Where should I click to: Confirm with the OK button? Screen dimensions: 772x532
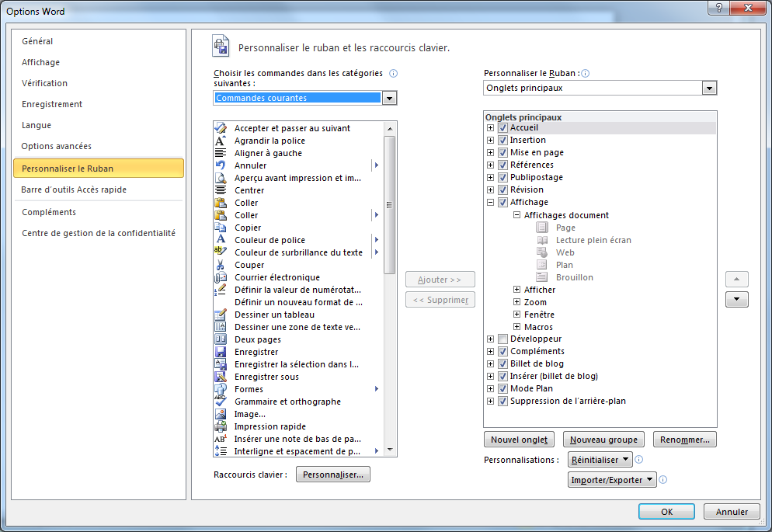click(x=666, y=512)
